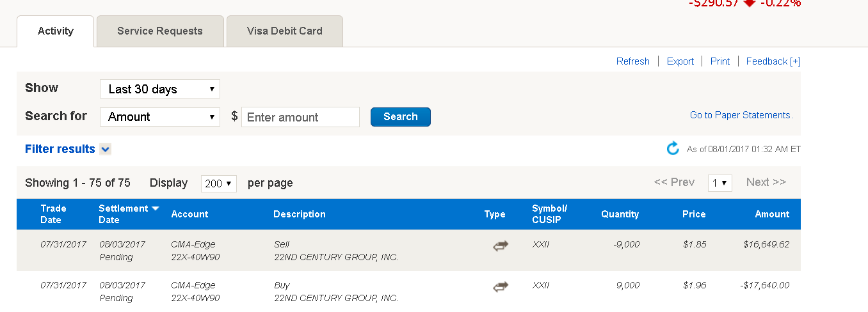The height and width of the screenshot is (312, 868).
Task: Click the Export link
Action: coord(680,61)
